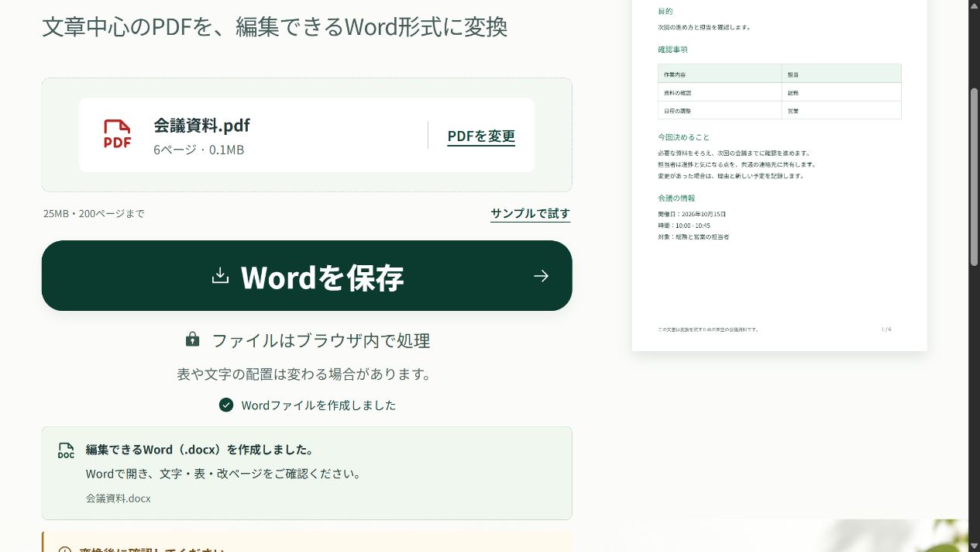Click the 今回決めること heading in preview
The height and width of the screenshot is (552, 980).
tap(683, 137)
